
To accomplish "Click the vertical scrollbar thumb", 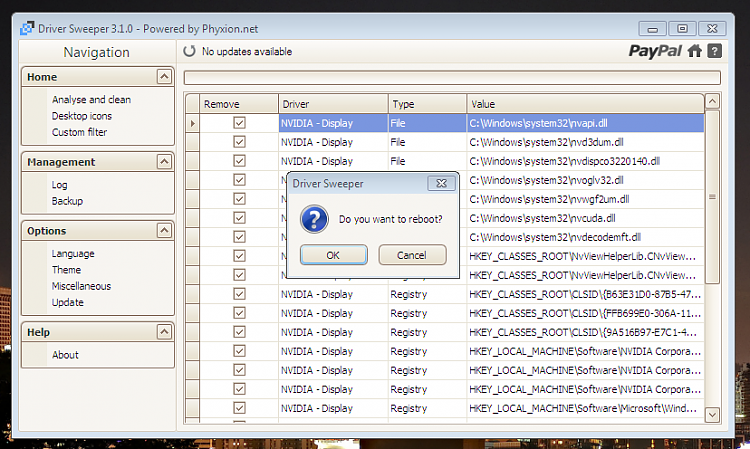I will pyautogui.click(x=712, y=197).
